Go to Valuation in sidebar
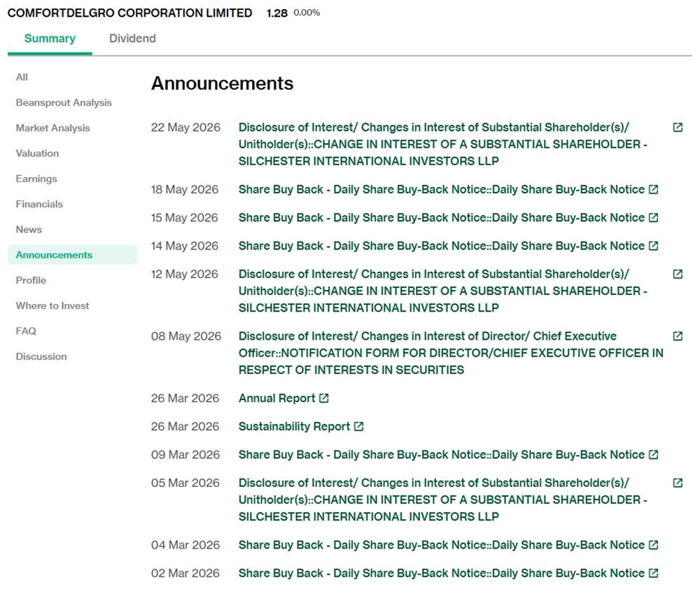 tap(37, 153)
